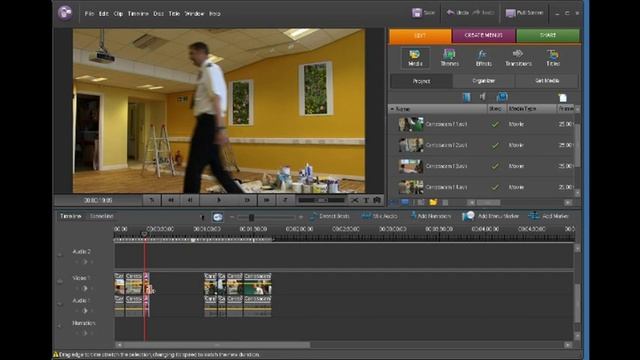Switch to the Sceneline view tab
The width and height of the screenshot is (640, 360).
coord(101,216)
